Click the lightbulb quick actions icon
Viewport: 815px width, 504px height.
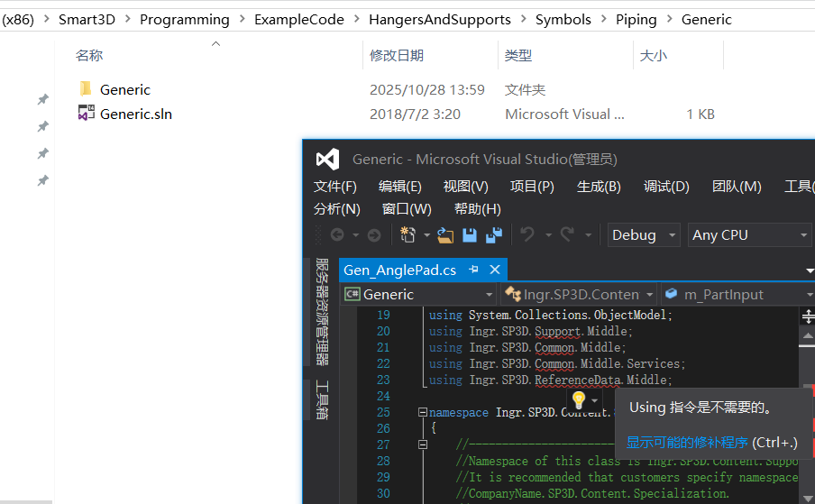coord(579,399)
